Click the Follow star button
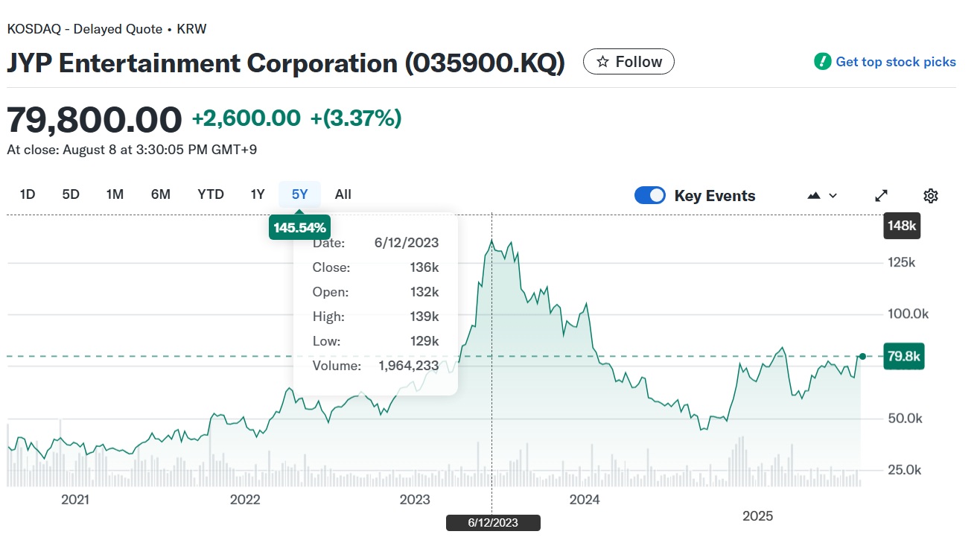The image size is (980, 543). point(629,62)
